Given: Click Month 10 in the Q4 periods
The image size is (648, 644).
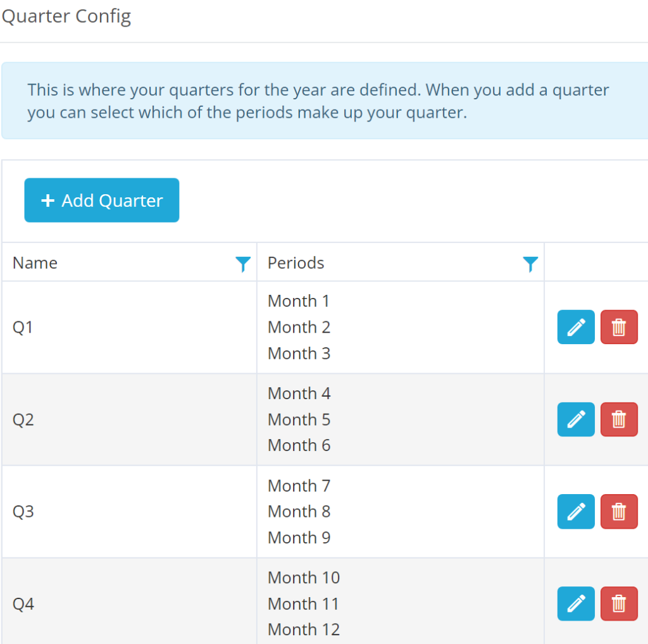Looking at the screenshot, I should tap(304, 578).
